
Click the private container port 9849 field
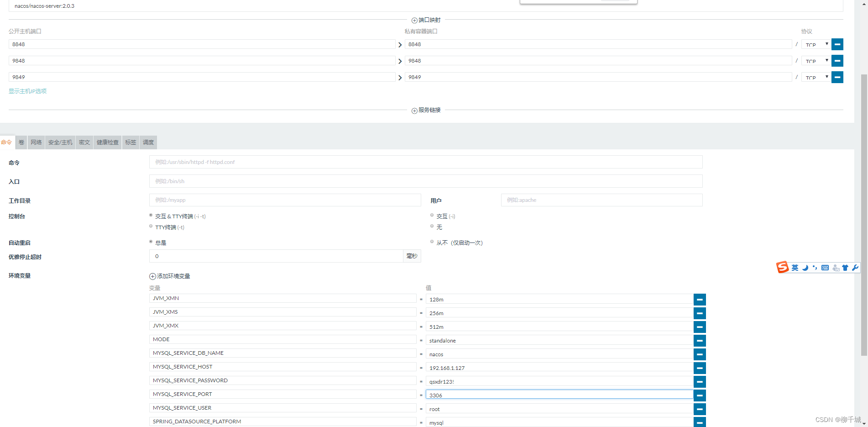pyautogui.click(x=598, y=77)
